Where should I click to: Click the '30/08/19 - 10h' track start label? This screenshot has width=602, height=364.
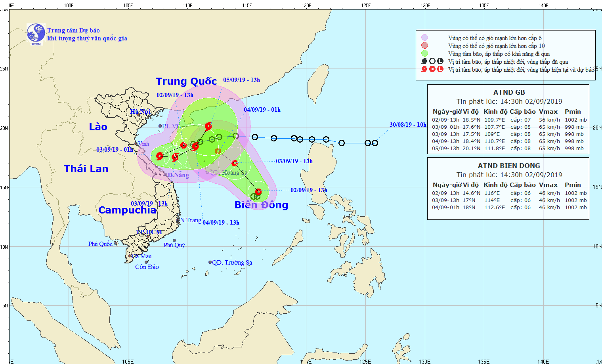click(x=408, y=125)
